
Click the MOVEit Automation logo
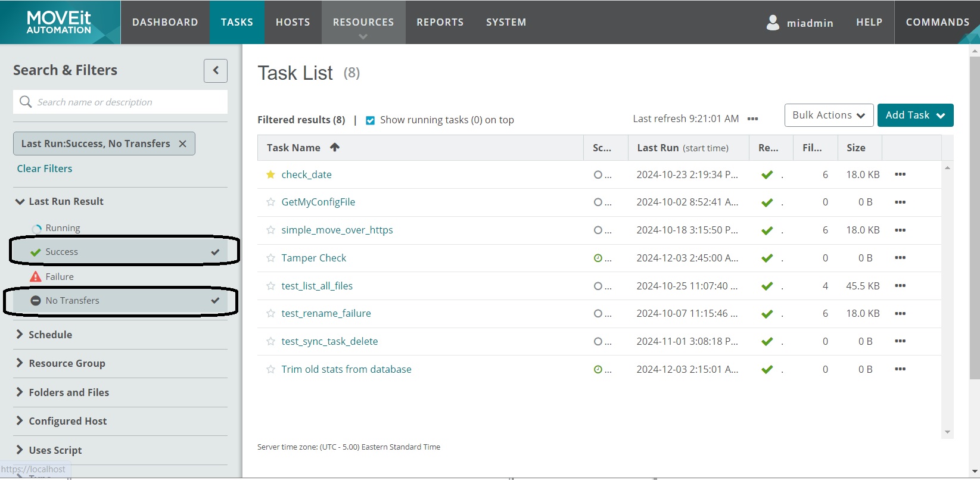[x=60, y=22]
